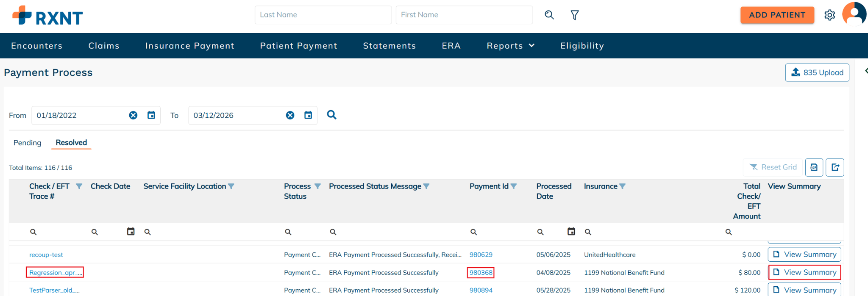This screenshot has height=296, width=868.
Task: Open the patient filter funnel icon
Action: pos(575,15)
